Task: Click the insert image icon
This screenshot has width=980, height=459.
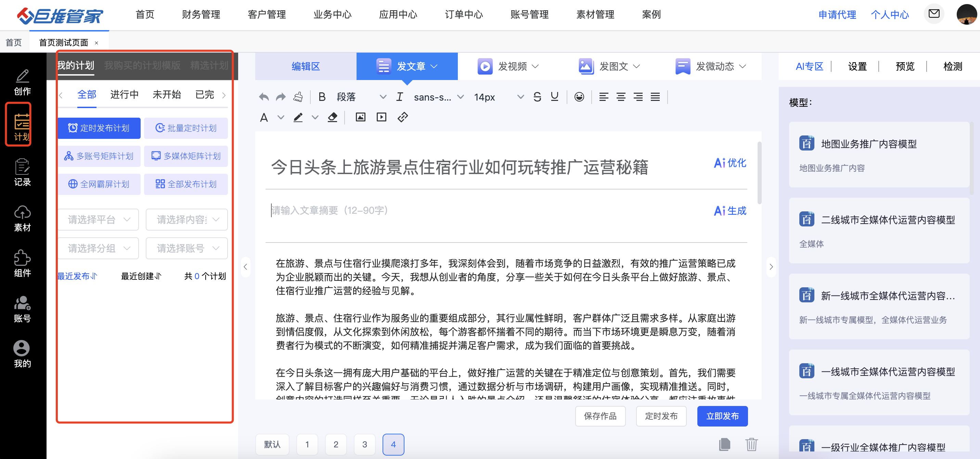Action: pyautogui.click(x=360, y=117)
